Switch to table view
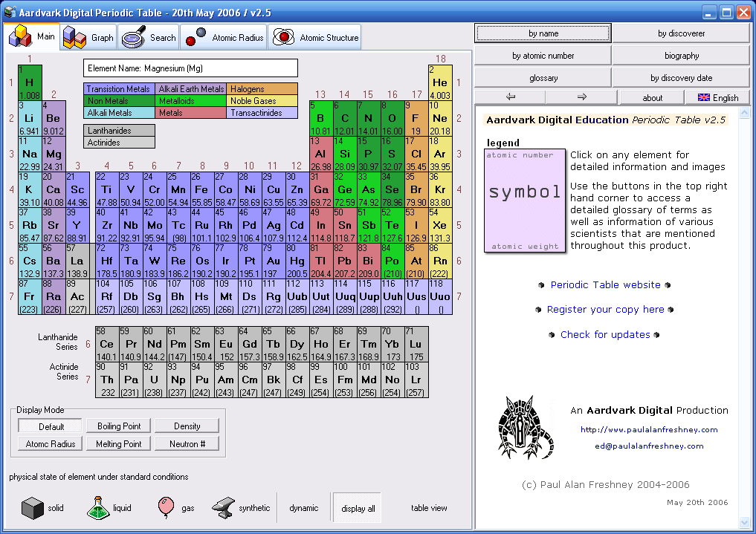 pyautogui.click(x=429, y=508)
